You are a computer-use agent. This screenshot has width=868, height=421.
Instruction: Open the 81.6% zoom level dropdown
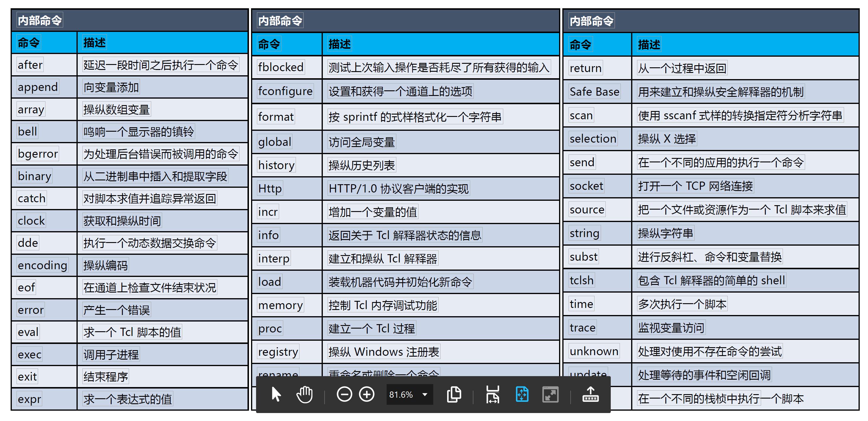[x=409, y=394]
